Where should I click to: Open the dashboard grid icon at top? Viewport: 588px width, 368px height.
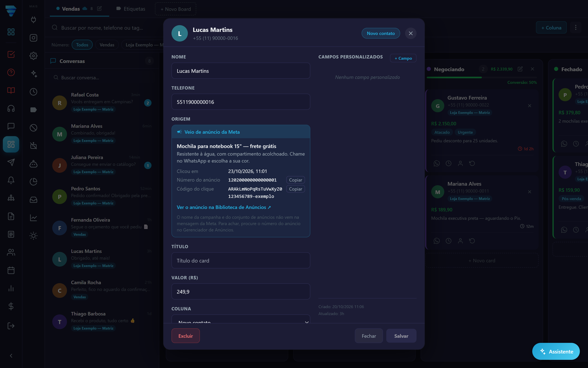pyautogui.click(x=11, y=32)
